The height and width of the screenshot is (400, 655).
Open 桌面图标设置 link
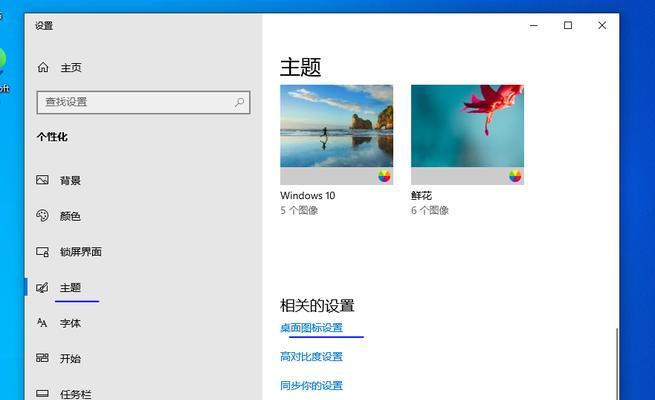[x=312, y=328]
